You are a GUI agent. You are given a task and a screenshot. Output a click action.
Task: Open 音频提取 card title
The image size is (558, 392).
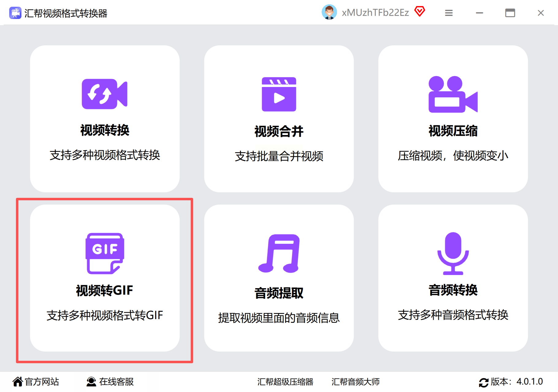point(279,293)
